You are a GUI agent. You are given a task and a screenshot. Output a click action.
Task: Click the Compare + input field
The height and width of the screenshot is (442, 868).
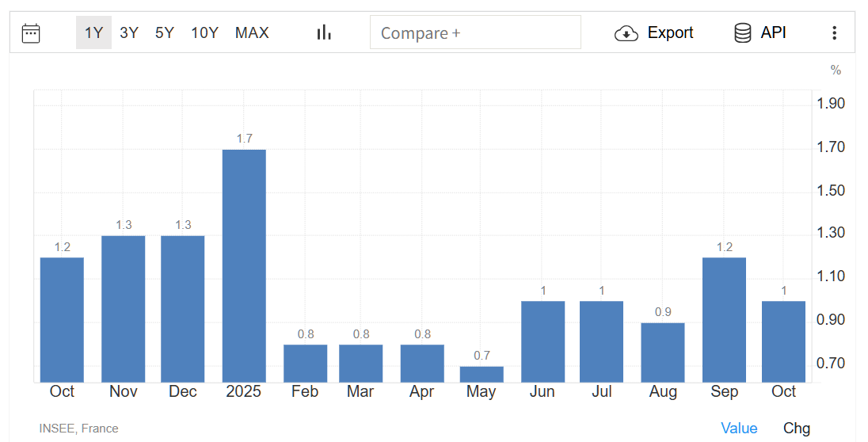tap(475, 32)
